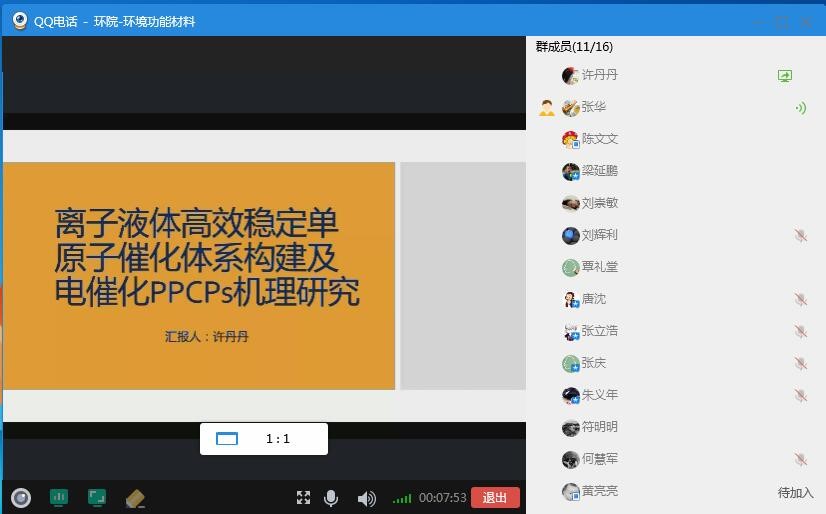
Task: Click the camera icon in bottom toolbar
Action: pyautogui.click(x=20, y=497)
